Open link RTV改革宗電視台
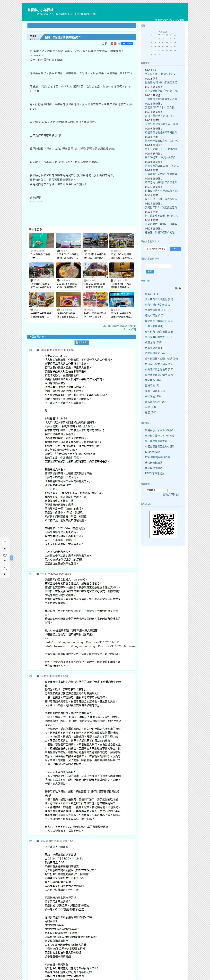Viewport: 210px width, 980px height. 155,474
